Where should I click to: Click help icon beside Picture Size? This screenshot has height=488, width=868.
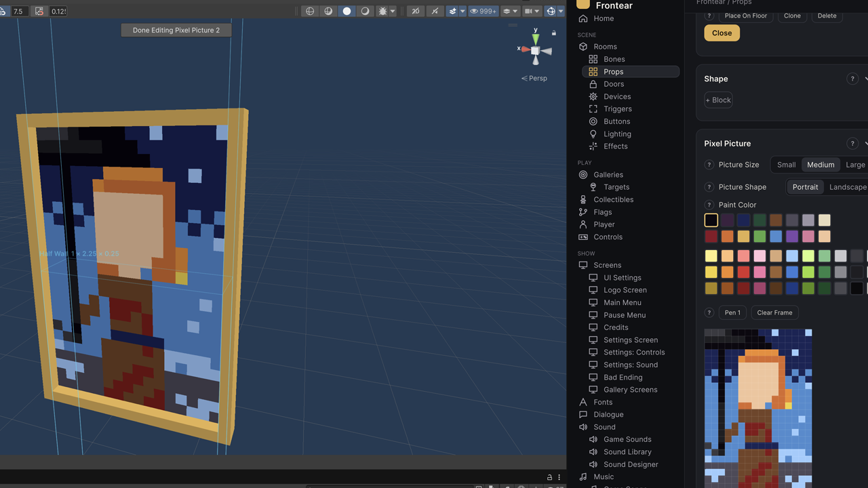[709, 165]
